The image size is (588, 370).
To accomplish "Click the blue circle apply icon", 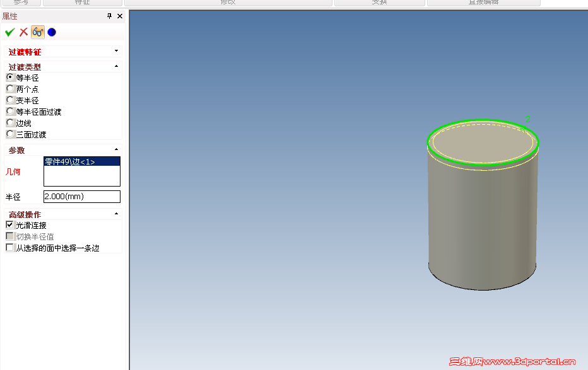I will [52, 32].
